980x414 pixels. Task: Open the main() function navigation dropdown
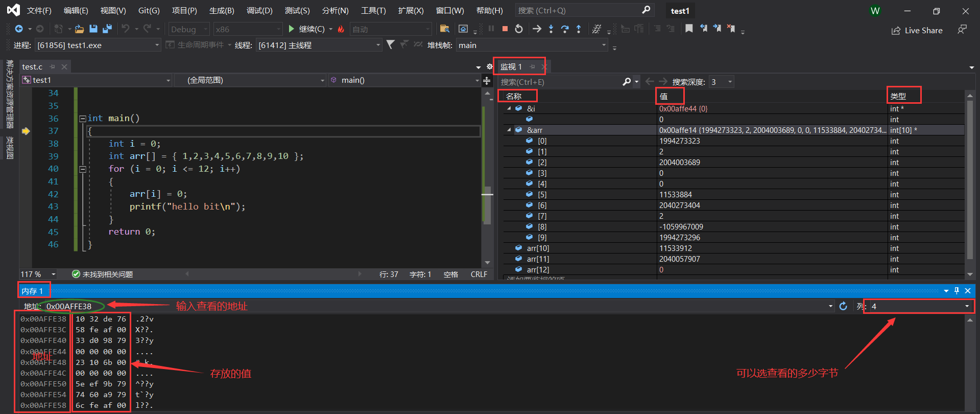pyautogui.click(x=404, y=80)
